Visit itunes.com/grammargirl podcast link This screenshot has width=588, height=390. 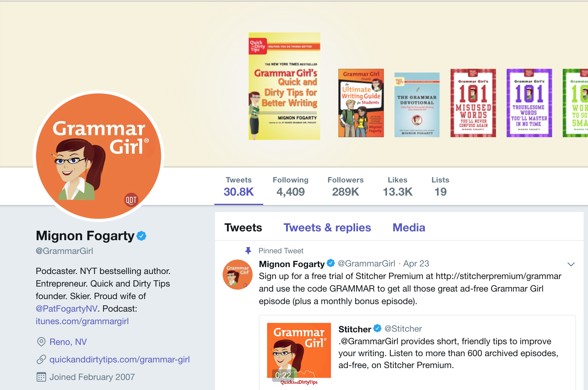[82, 321]
